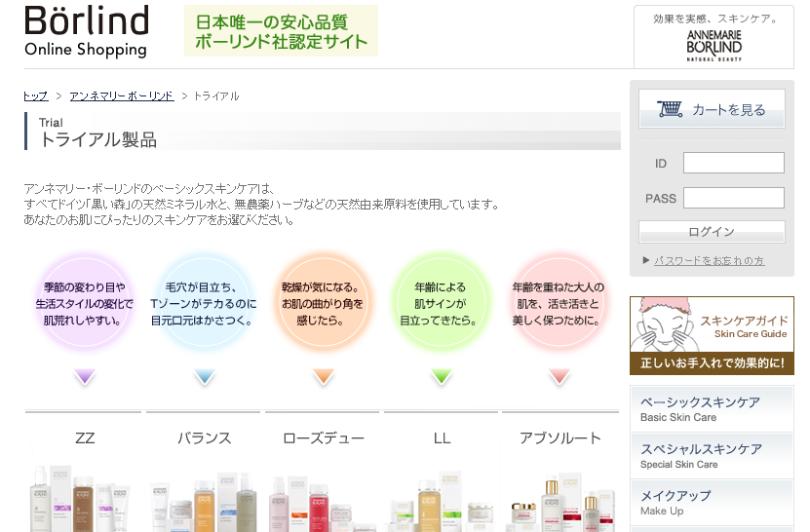The image size is (810, 532).
Task: Focus the ID input field
Action: (x=734, y=163)
